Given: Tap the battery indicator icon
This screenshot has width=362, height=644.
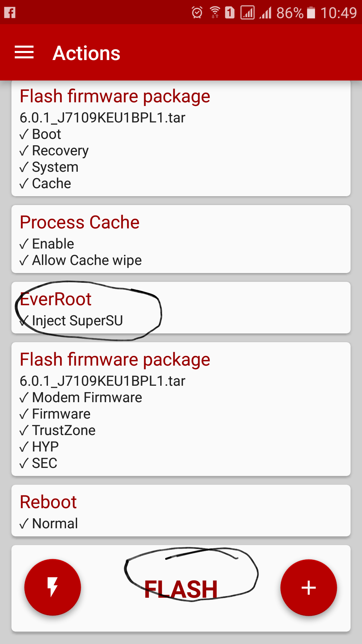Looking at the screenshot, I should click(311, 13).
